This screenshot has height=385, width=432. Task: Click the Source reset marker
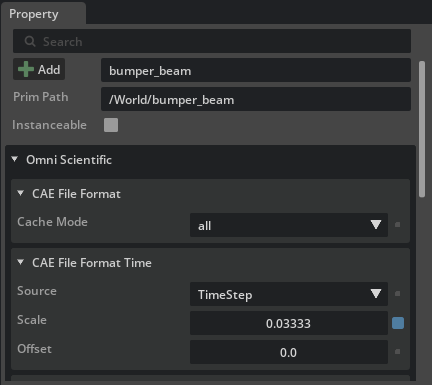[397, 294]
